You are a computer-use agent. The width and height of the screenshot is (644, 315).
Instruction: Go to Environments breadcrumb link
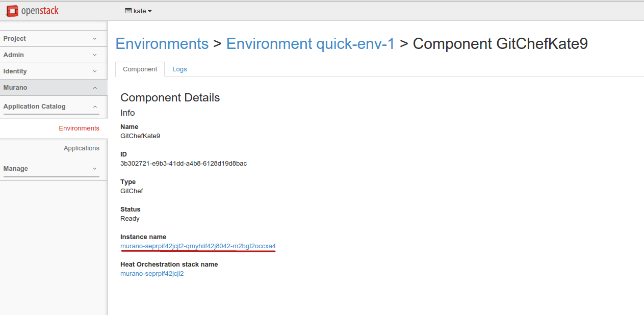pyautogui.click(x=162, y=44)
